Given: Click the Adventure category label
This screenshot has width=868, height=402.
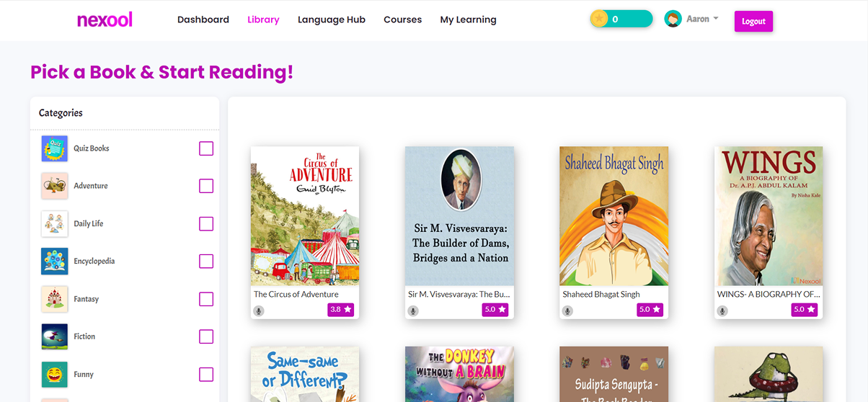Looking at the screenshot, I should coord(91,186).
